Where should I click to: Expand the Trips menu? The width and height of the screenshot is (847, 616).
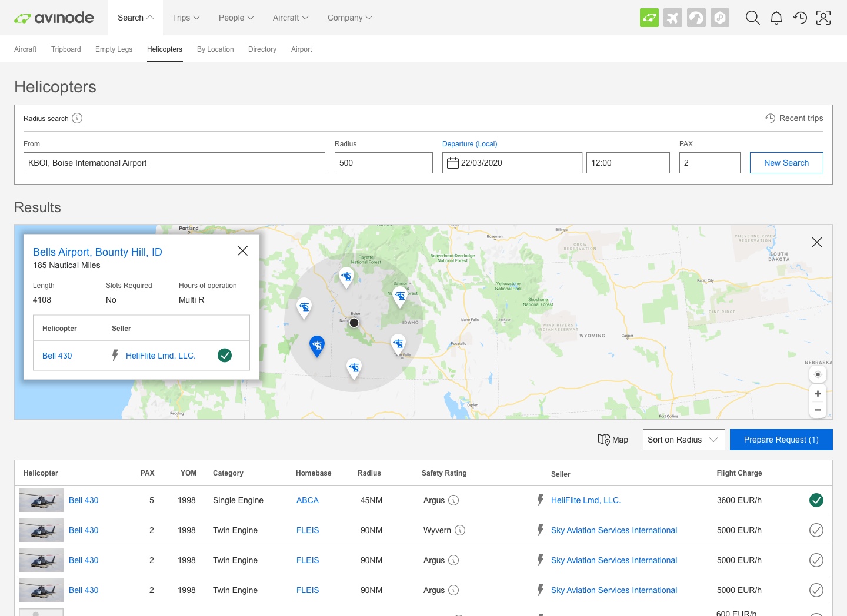click(x=186, y=18)
